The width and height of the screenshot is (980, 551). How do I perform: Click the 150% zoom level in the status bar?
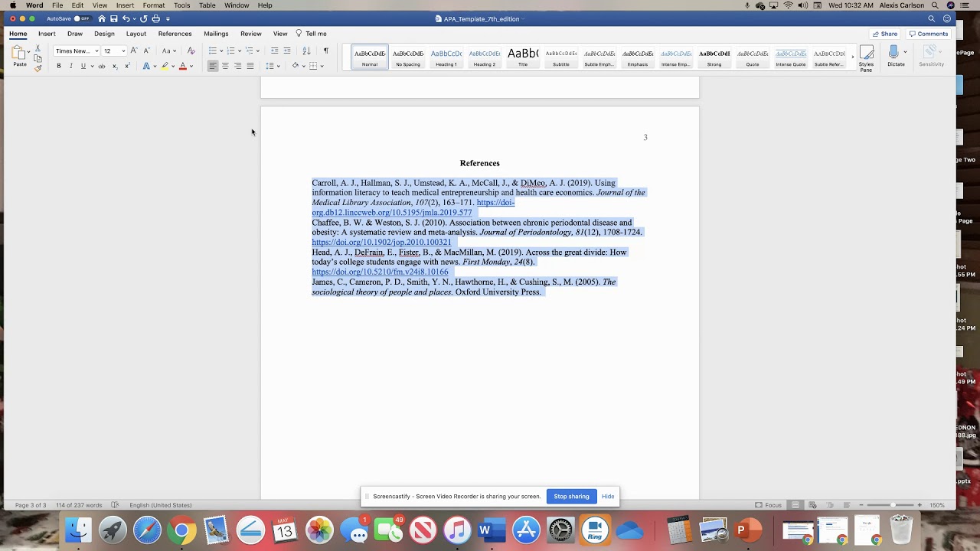point(937,505)
